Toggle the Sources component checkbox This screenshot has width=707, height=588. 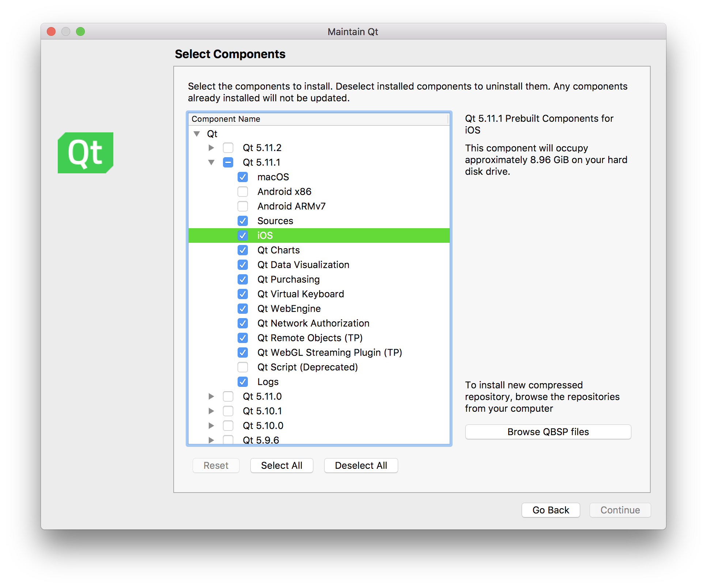tap(242, 220)
